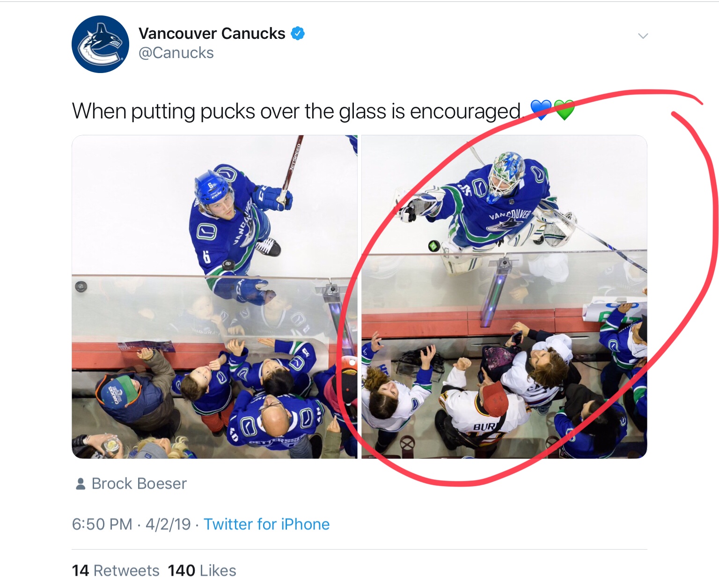Screen dimensions: 719x588
Task: Open tagged user Brock Boeser
Action: (139, 484)
